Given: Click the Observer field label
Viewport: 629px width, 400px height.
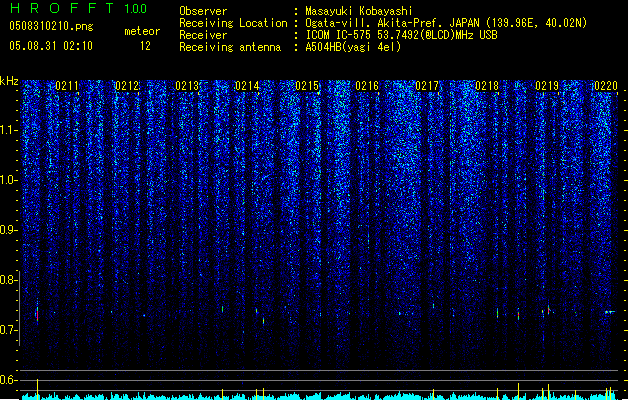Looking at the screenshot, I should 203,11.
